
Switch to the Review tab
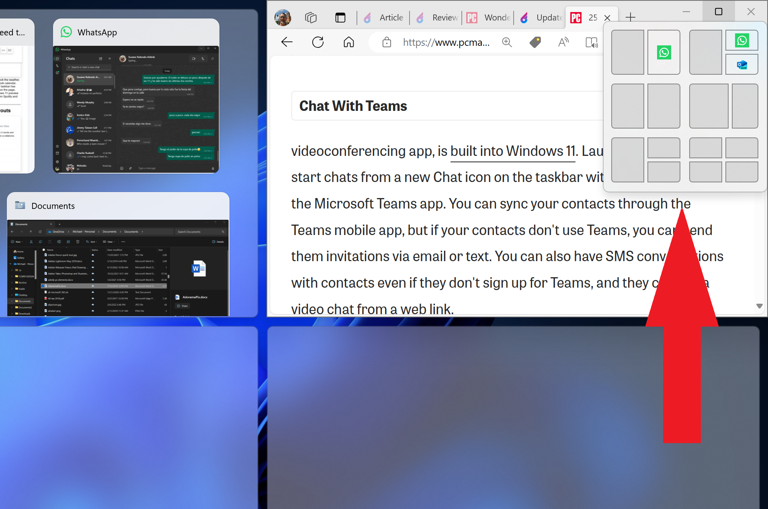(437, 17)
